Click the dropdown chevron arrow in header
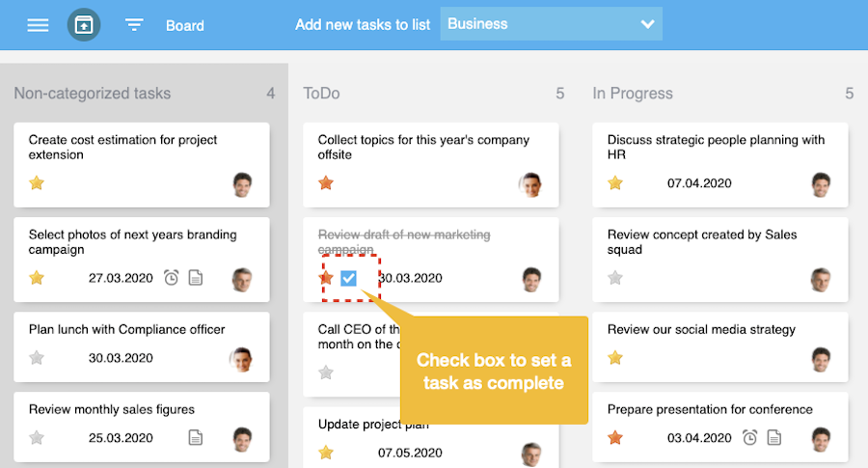 [x=646, y=24]
